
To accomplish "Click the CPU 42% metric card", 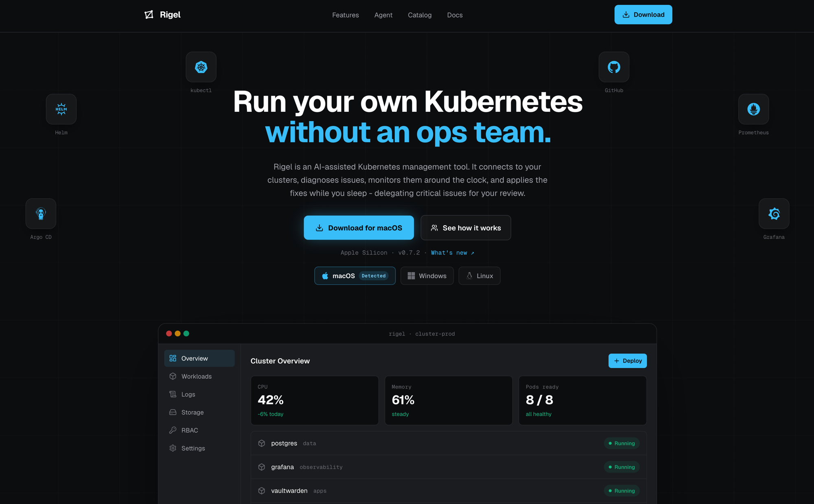I will [x=315, y=401].
